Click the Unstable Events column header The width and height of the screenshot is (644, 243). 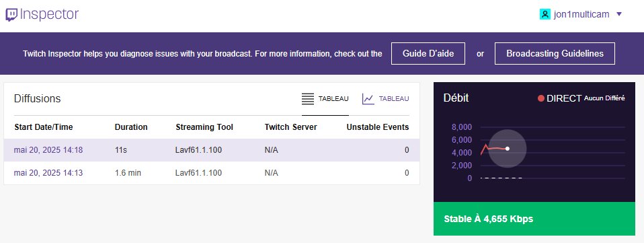377,127
